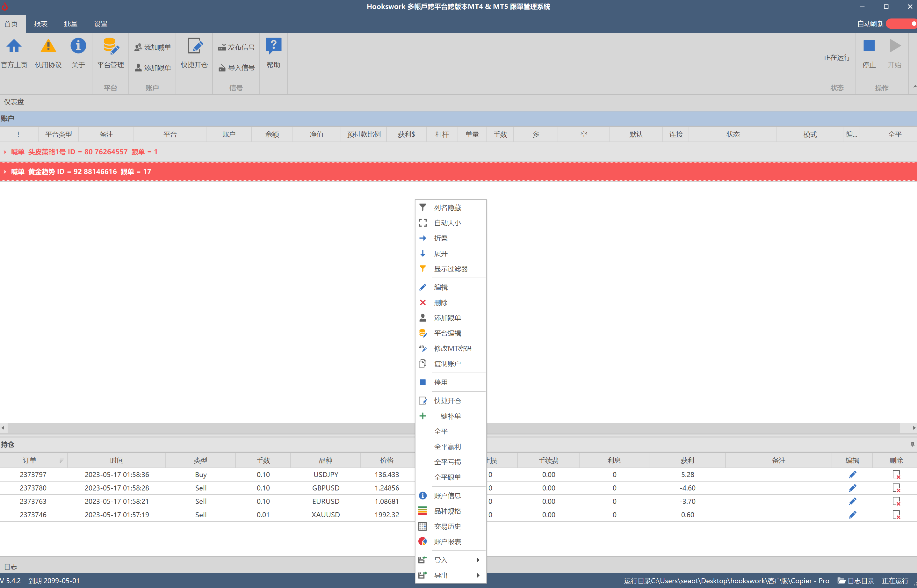Select 列名隐藏 in context menu

point(451,207)
